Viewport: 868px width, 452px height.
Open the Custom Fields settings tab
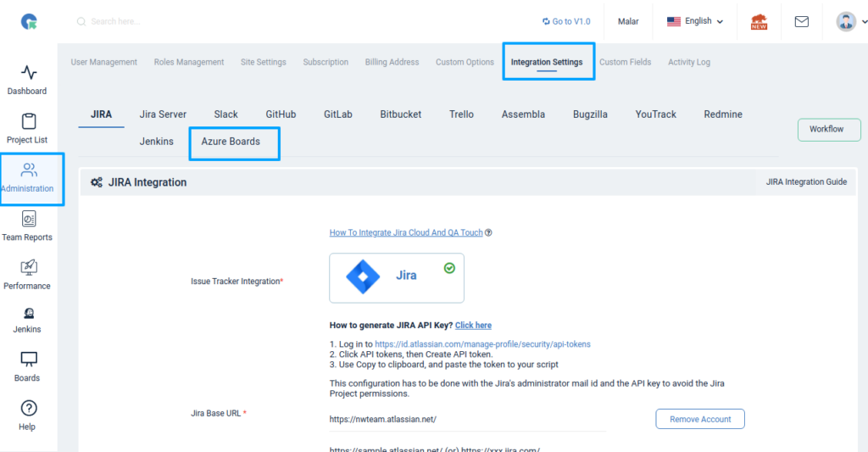pos(625,62)
